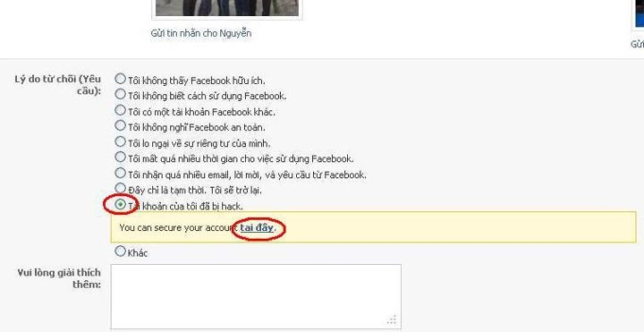
Task: Pick 'Tôi lo ngại về sự riêng tư' option
Action: pyautogui.click(x=121, y=141)
